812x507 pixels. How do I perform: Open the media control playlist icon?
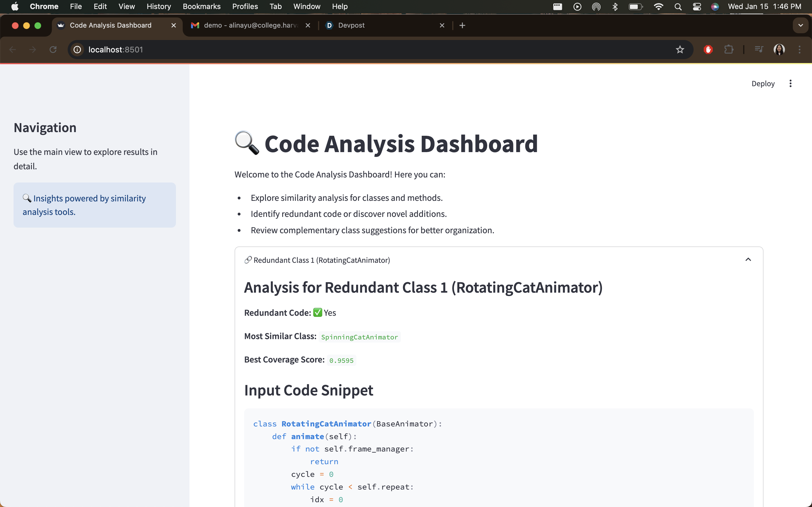(759, 50)
